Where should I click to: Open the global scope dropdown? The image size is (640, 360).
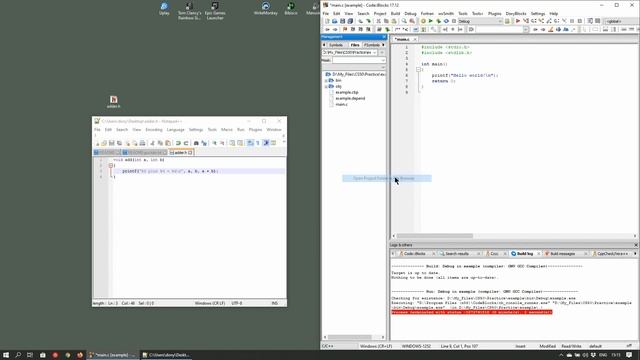point(622,21)
